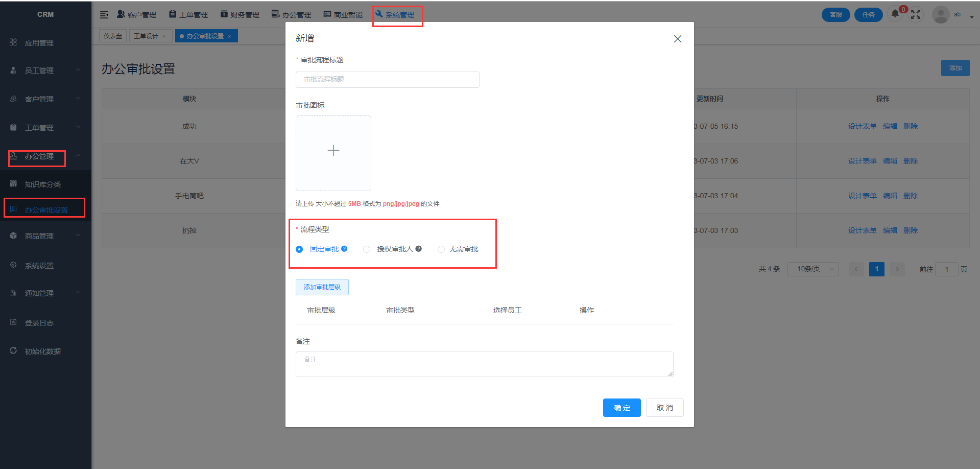Viewport: 980px width, 469px height.
Task: Toggle the sidebar collapse hamburger icon
Action: (x=104, y=15)
